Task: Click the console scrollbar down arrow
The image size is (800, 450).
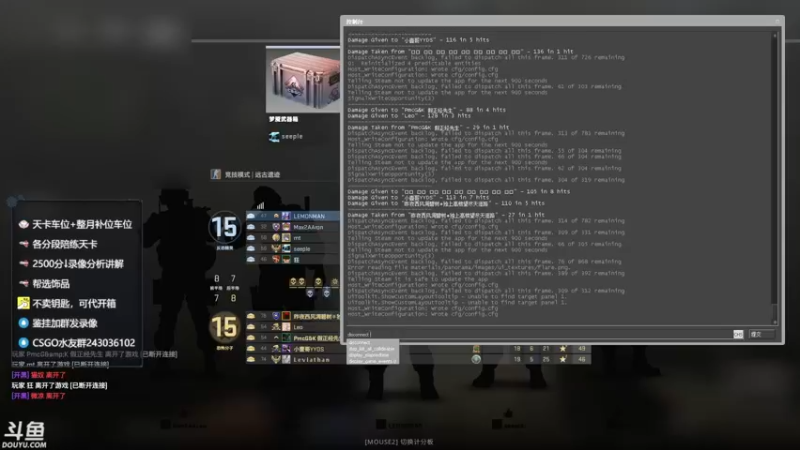Action: coord(775,322)
